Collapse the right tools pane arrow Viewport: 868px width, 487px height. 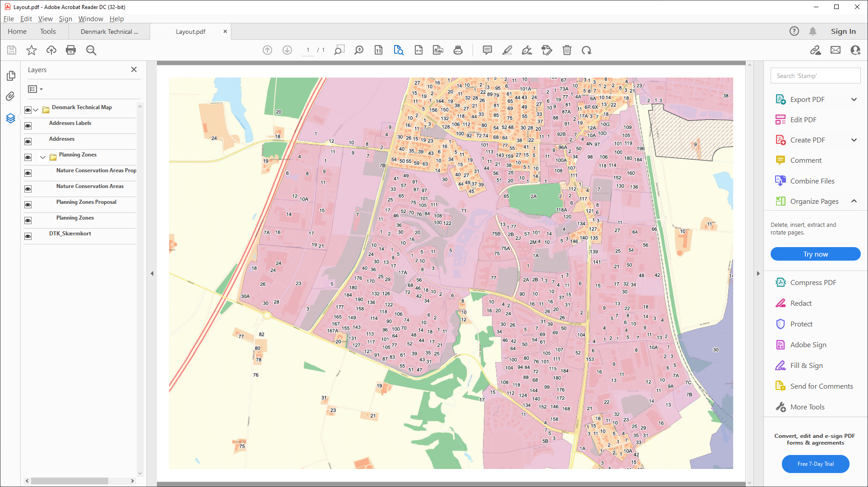pyautogui.click(x=758, y=273)
